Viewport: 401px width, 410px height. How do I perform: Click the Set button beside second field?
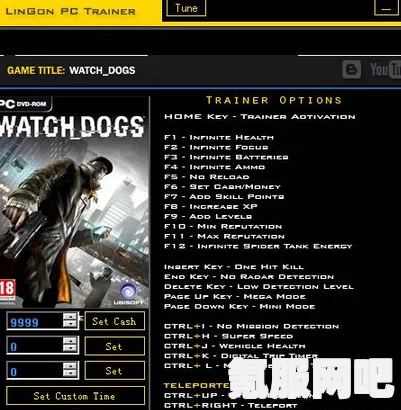(x=115, y=346)
